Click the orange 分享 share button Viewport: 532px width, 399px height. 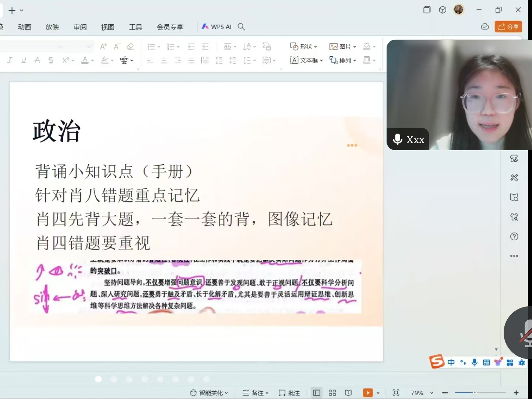[x=508, y=27]
